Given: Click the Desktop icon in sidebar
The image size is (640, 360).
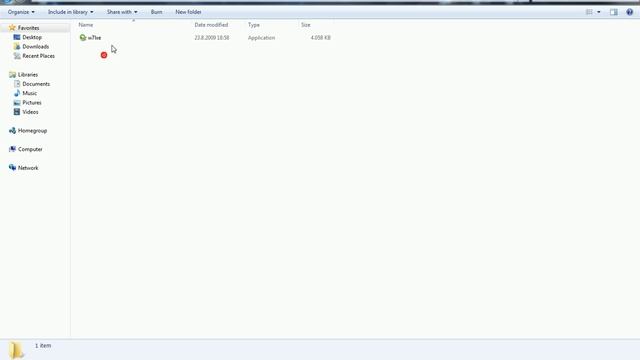Looking at the screenshot, I should coord(17,37).
